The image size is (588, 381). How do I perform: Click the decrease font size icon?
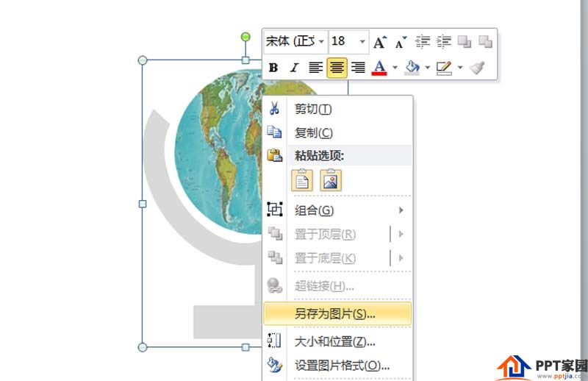(x=401, y=42)
